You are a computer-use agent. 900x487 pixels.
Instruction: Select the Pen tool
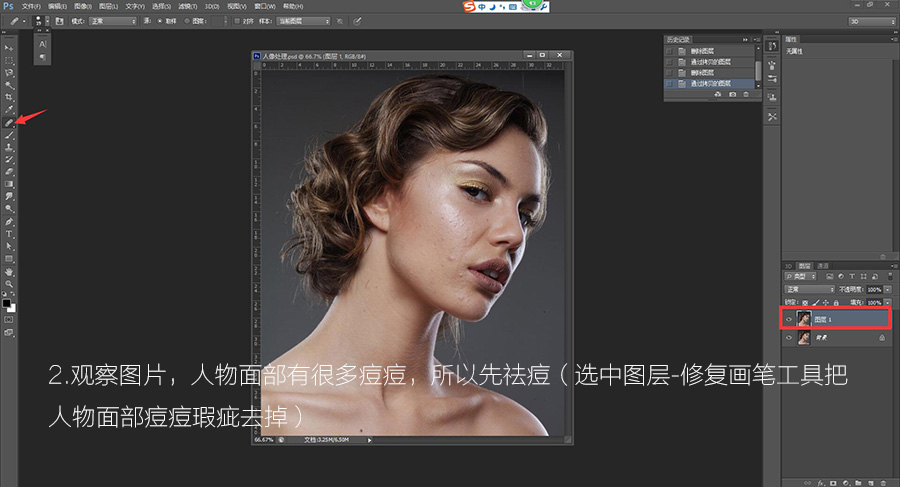tap(9, 221)
